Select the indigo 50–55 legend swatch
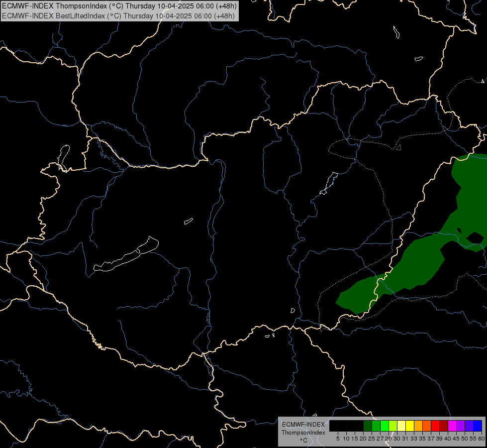The width and height of the screenshot is (487, 448). pyautogui.click(x=469, y=426)
